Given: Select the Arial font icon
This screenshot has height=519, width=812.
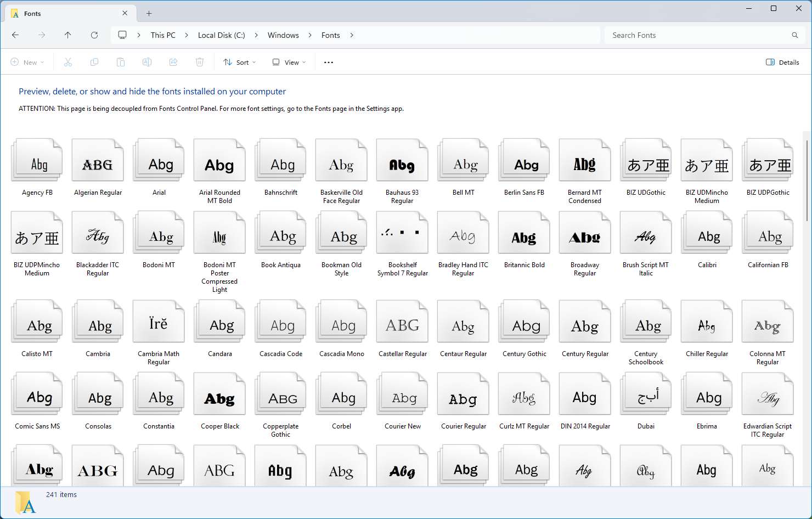Looking at the screenshot, I should click(159, 160).
